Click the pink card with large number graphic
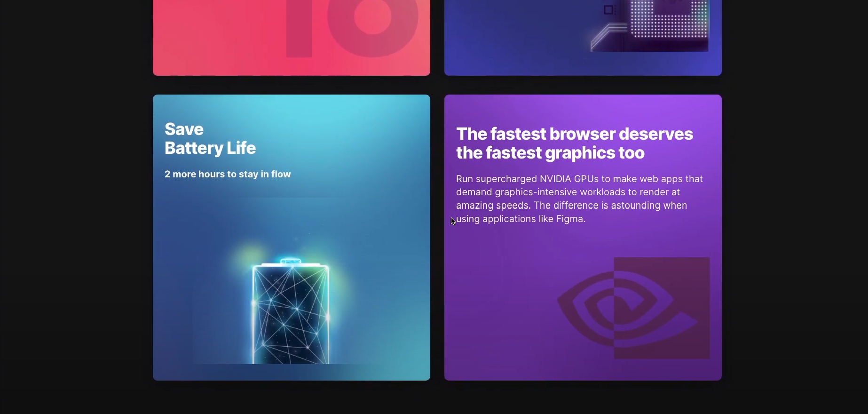868x414 pixels. click(x=292, y=38)
